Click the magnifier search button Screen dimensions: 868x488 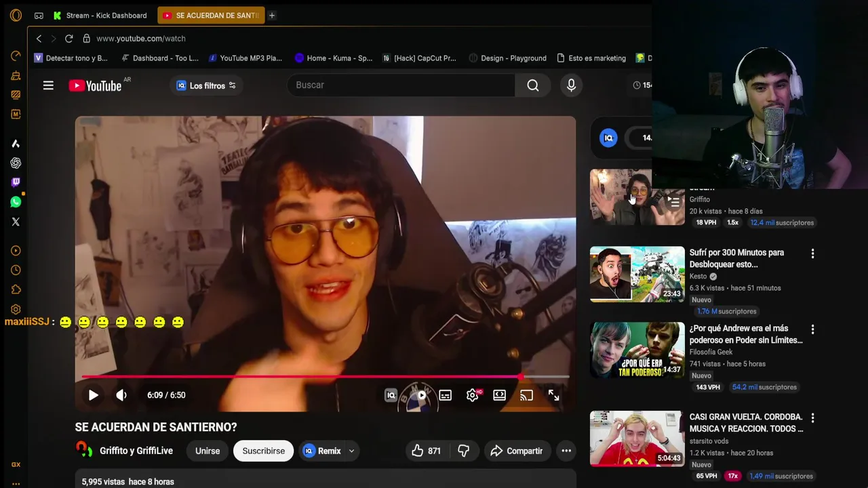[533, 85]
